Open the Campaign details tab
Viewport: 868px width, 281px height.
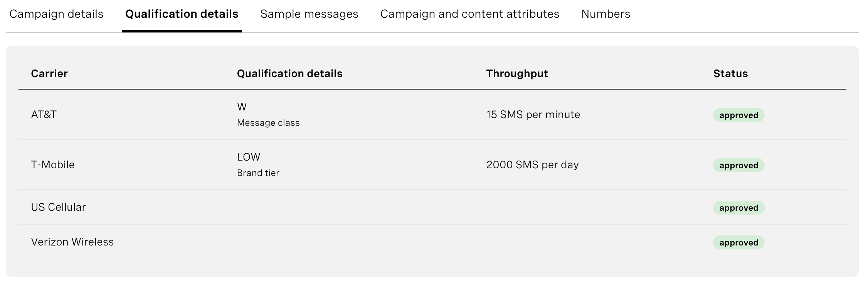click(56, 14)
